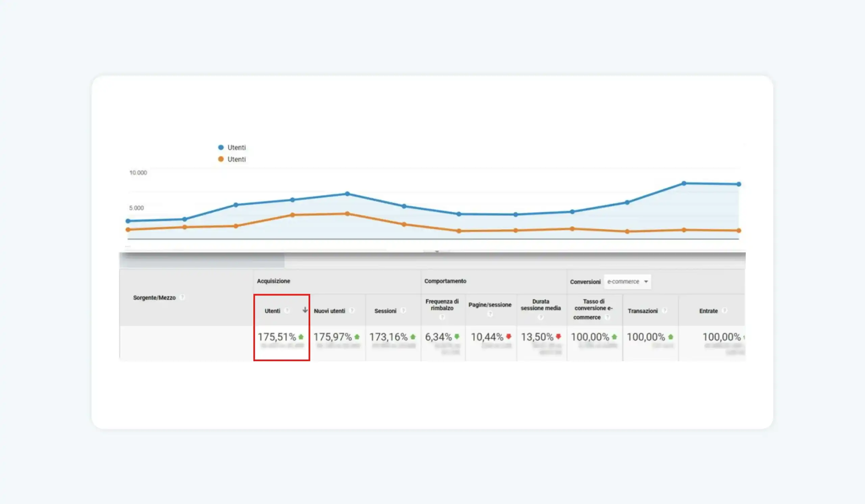The height and width of the screenshot is (504, 865).
Task: Open help icon next to Sorgente/Mezzo
Action: tap(182, 297)
